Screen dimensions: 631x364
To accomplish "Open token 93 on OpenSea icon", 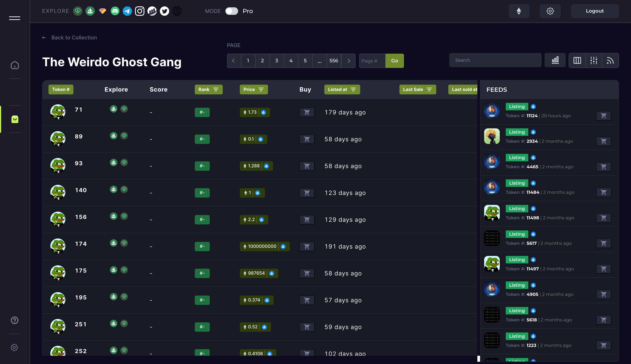I will pos(114,162).
